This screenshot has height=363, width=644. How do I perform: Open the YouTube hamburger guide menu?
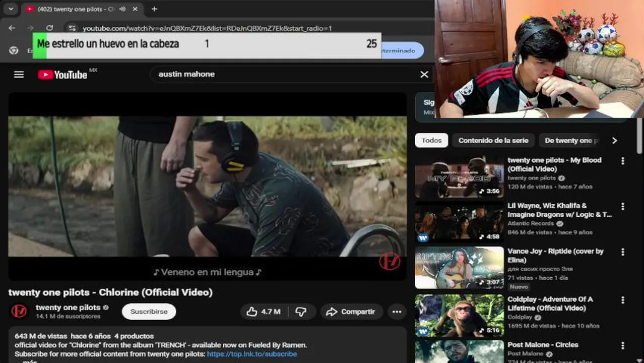[x=19, y=75]
